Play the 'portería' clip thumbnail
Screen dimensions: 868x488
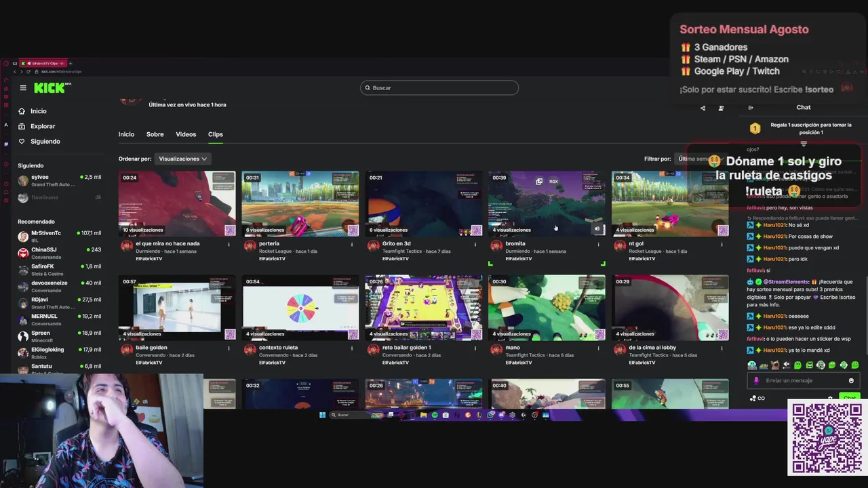point(300,203)
